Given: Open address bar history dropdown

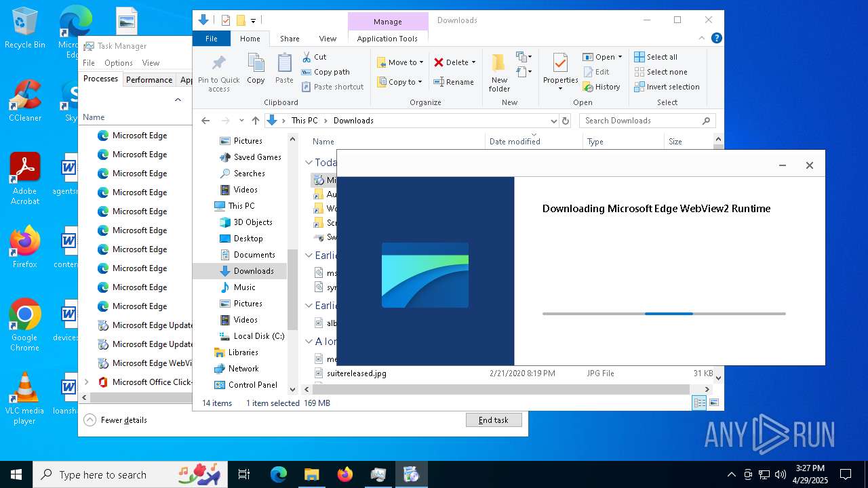Looking at the screenshot, I should coord(553,121).
